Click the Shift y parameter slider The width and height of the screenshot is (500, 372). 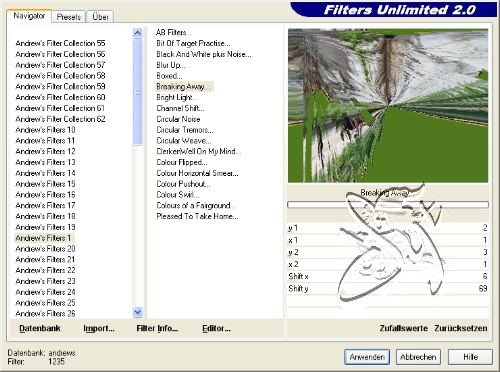coord(388,288)
